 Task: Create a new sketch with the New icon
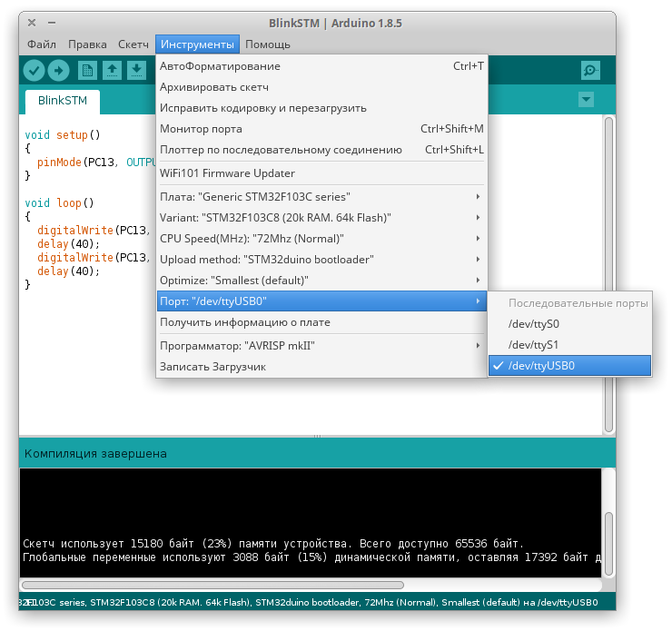[x=87, y=70]
